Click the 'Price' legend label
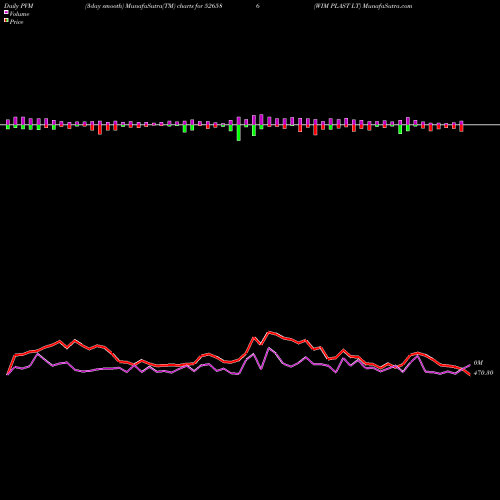500x500 pixels. (x=16, y=22)
